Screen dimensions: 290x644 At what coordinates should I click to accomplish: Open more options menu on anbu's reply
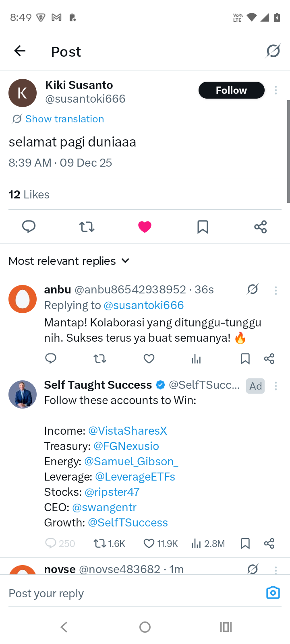[x=276, y=290]
